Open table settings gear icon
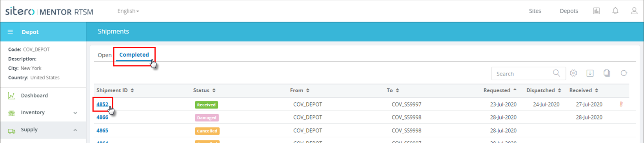The width and height of the screenshot is (644, 143). tap(573, 73)
